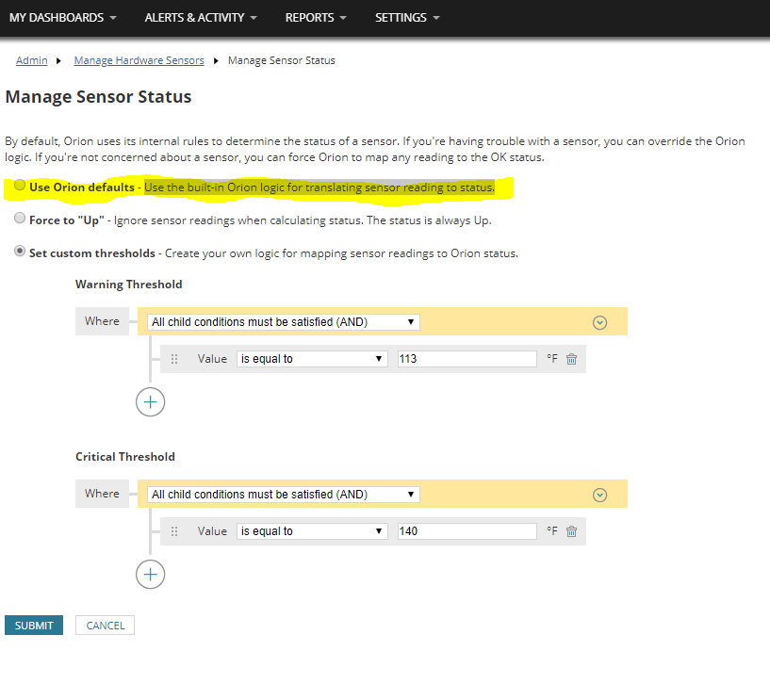Open Warning Threshold 'is equal to' operator dropdown
This screenshot has height=700, width=770.
pos(312,359)
